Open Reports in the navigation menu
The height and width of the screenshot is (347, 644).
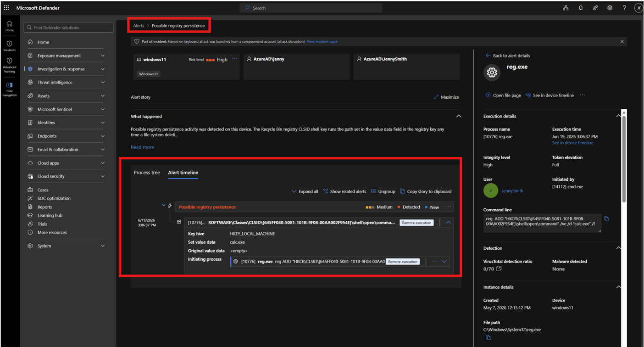coord(44,207)
